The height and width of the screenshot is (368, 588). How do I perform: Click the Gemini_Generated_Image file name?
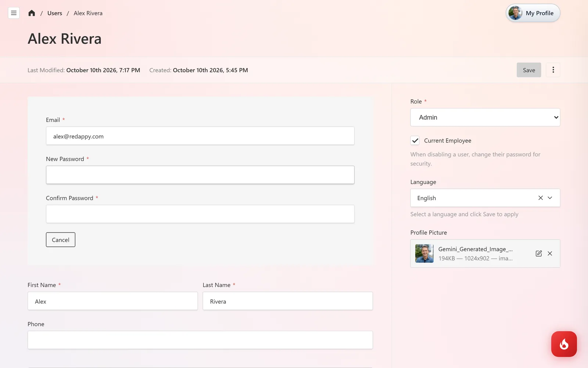[476, 249]
